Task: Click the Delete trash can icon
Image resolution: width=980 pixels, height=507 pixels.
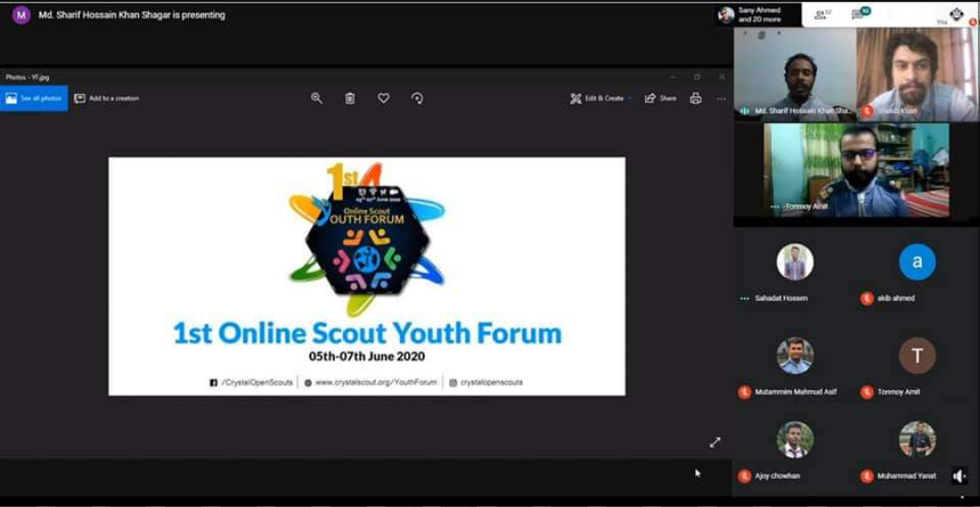Action: [x=350, y=98]
